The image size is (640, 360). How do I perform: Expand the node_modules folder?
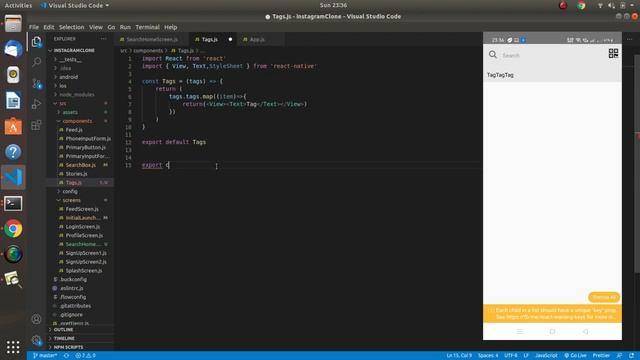click(x=77, y=94)
